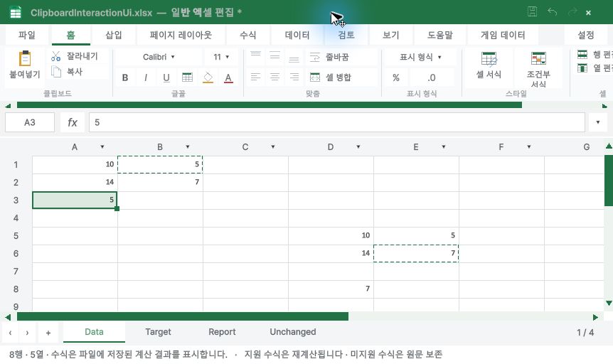Open the View (보기) tab

point(391,35)
